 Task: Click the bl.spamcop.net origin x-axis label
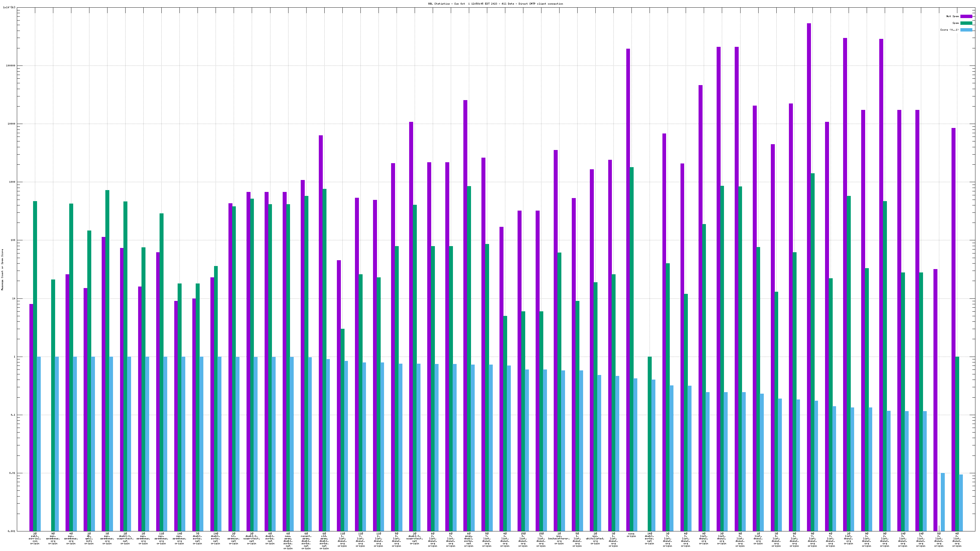(x=234, y=538)
